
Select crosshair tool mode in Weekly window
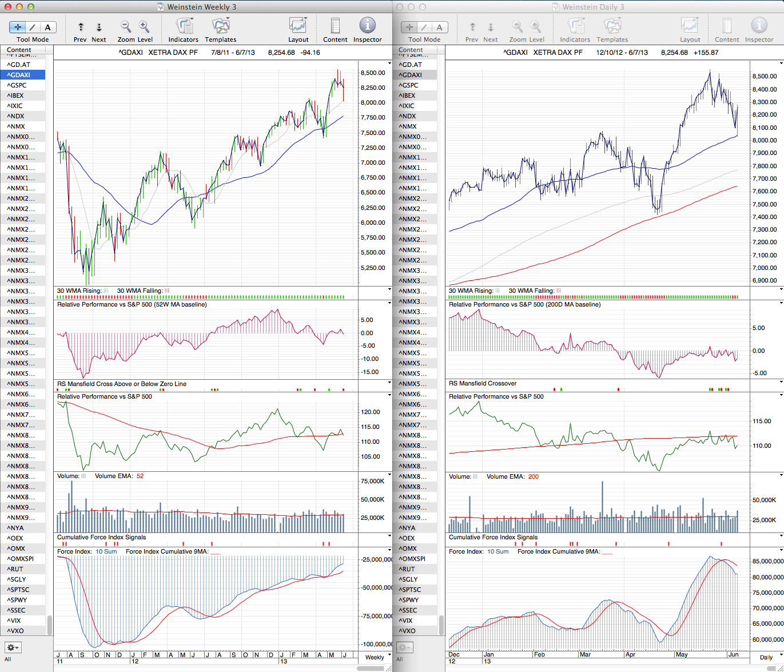point(18,27)
